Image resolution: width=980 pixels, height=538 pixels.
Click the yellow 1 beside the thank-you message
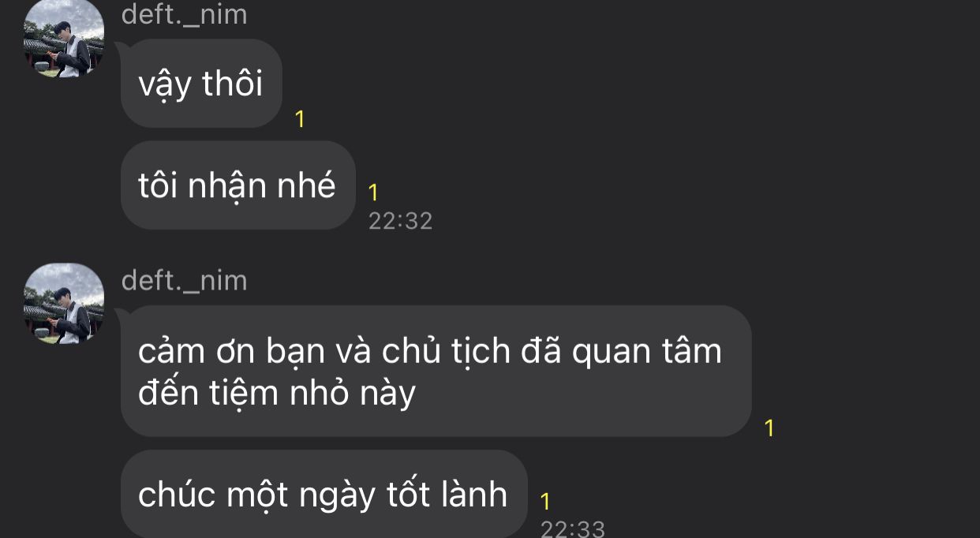(x=770, y=429)
